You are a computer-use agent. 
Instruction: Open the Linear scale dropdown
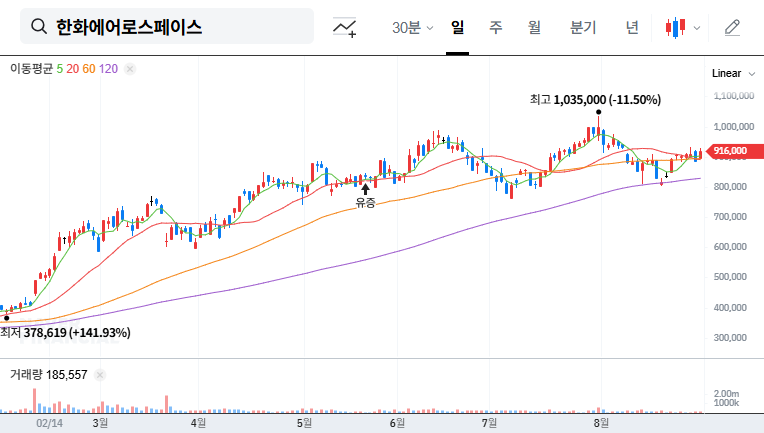[x=733, y=74]
